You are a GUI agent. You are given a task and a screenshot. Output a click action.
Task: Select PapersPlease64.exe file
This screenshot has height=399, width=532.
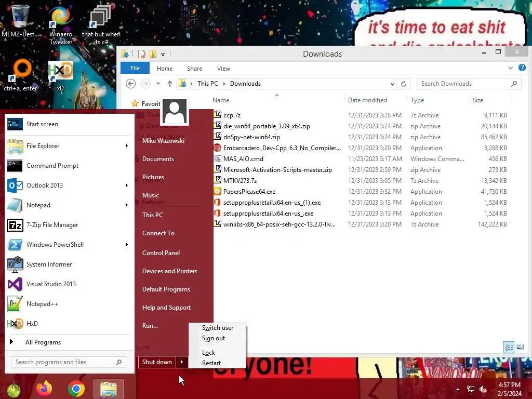(x=249, y=192)
